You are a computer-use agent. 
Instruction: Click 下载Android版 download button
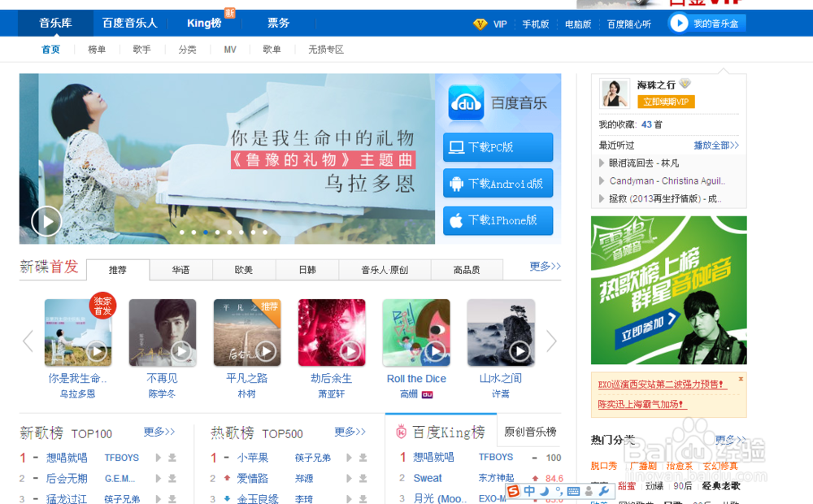(x=498, y=184)
